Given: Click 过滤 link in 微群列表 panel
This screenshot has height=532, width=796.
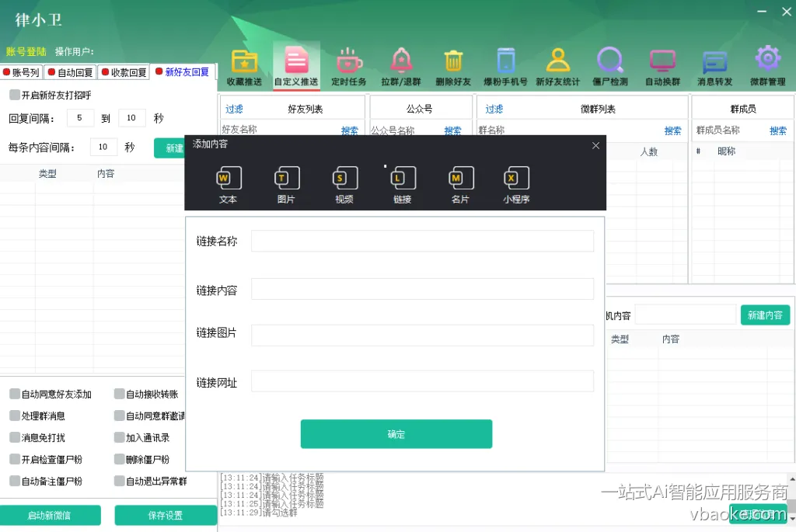Looking at the screenshot, I should [x=494, y=109].
